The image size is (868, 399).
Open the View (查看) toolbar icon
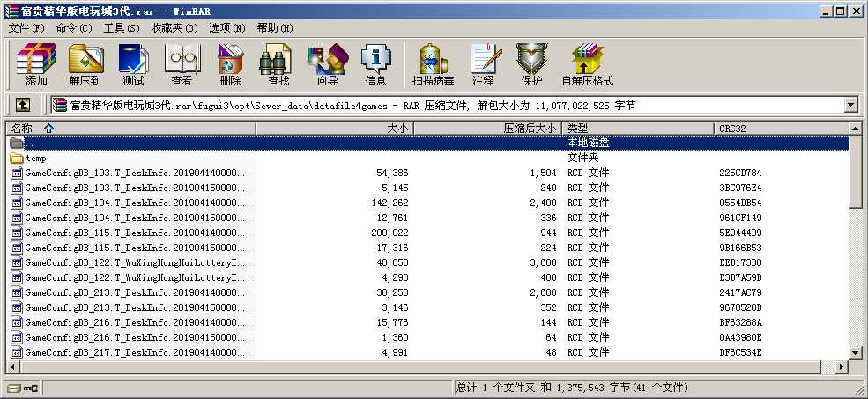point(182,64)
